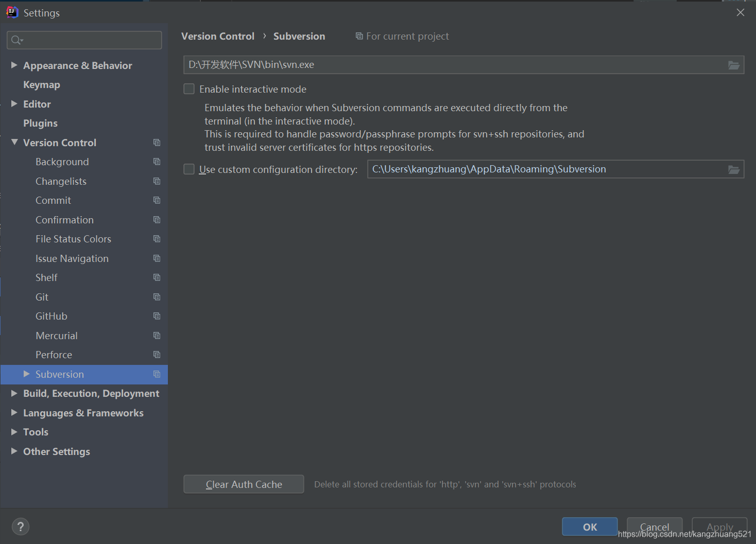This screenshot has height=544, width=756.
Task: Expand Other Settings section
Action: tap(14, 451)
